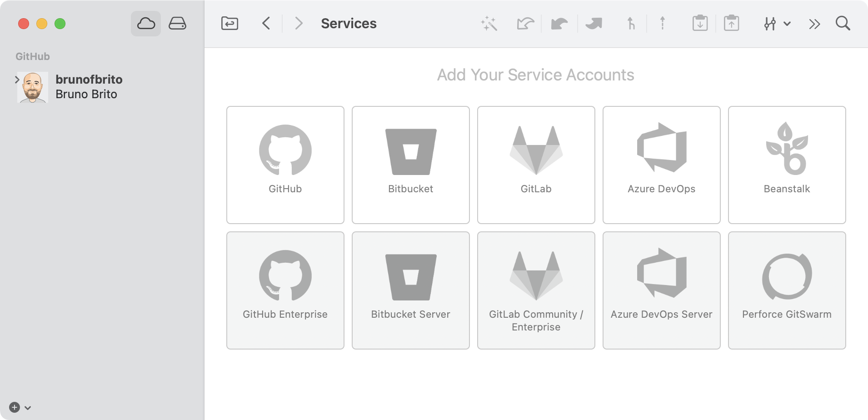Choose the GitLab service tile
This screenshot has width=868, height=420.
point(536,165)
